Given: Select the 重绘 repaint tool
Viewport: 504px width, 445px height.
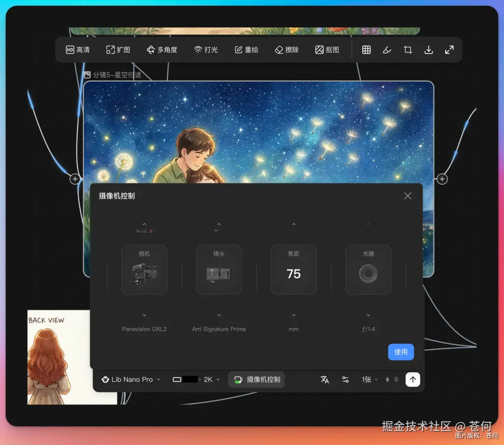Looking at the screenshot, I should pos(246,49).
